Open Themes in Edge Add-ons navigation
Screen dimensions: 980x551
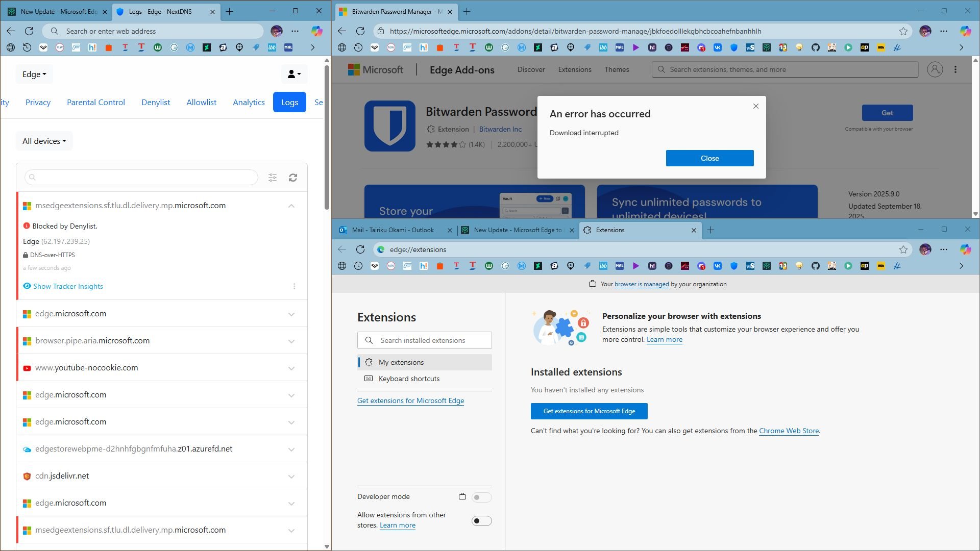click(x=617, y=69)
